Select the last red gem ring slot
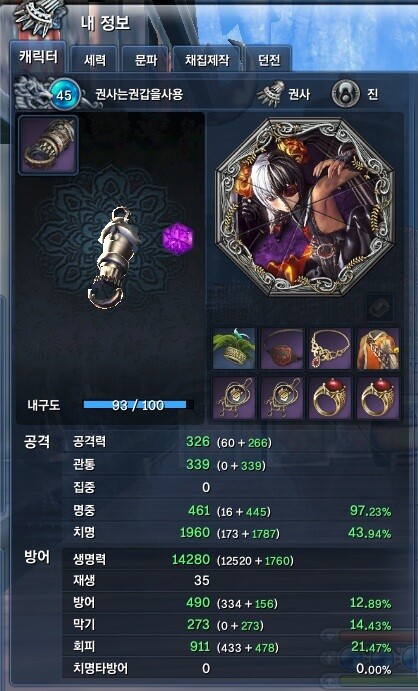Image resolution: width=418 pixels, height=691 pixels. point(378,398)
